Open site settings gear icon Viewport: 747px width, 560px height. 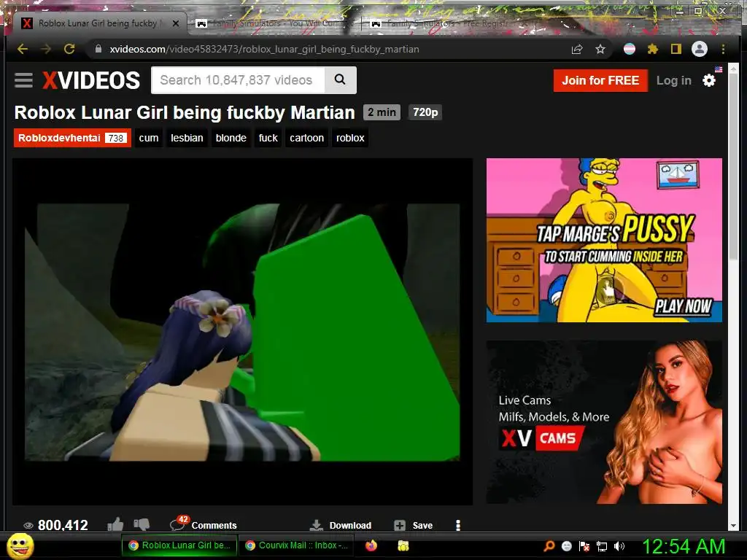tap(709, 80)
